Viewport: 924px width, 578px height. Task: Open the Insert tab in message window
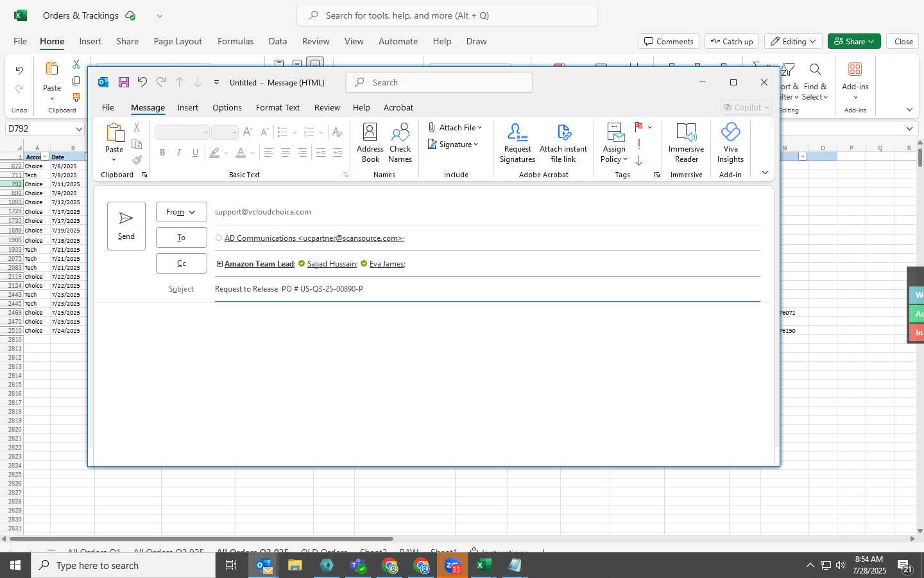[x=188, y=107]
